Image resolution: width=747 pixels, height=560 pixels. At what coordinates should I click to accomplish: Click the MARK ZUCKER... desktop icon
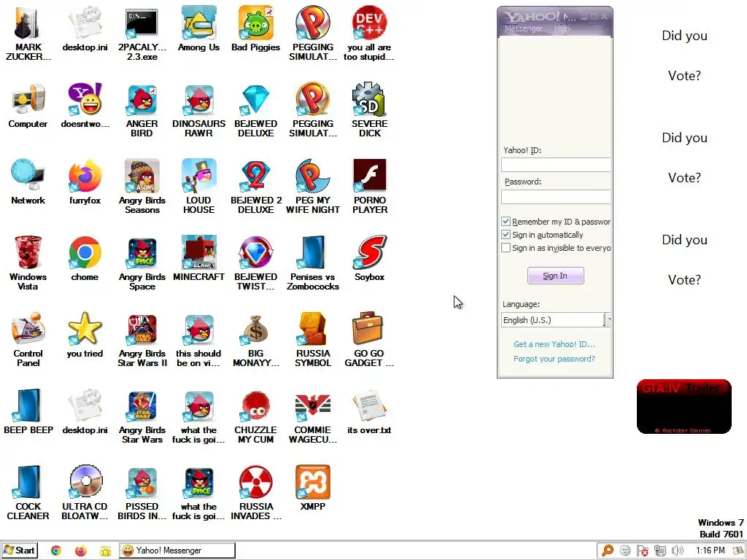coord(28,34)
